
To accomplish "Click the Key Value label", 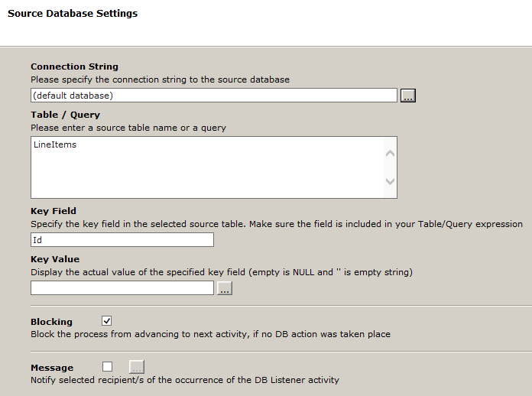I will (55, 259).
